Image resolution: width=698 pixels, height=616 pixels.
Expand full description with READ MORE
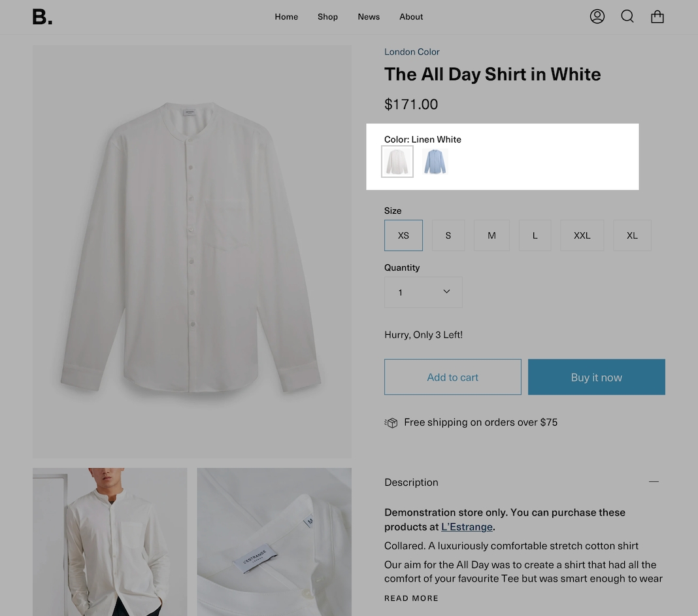411,598
